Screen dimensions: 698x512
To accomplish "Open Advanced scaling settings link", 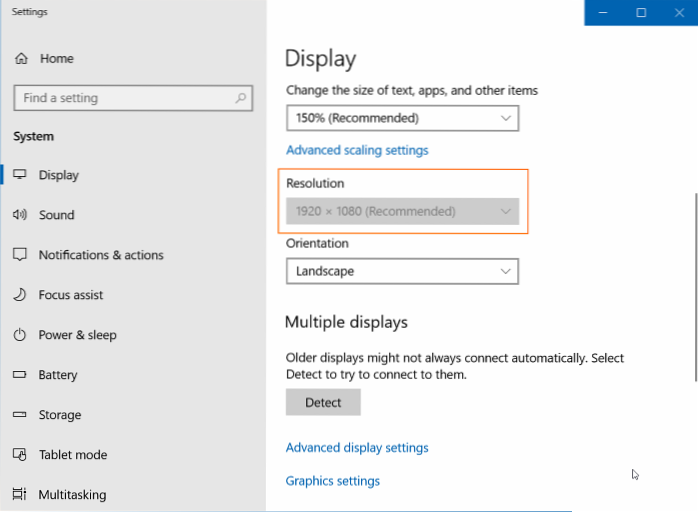I will (357, 150).
